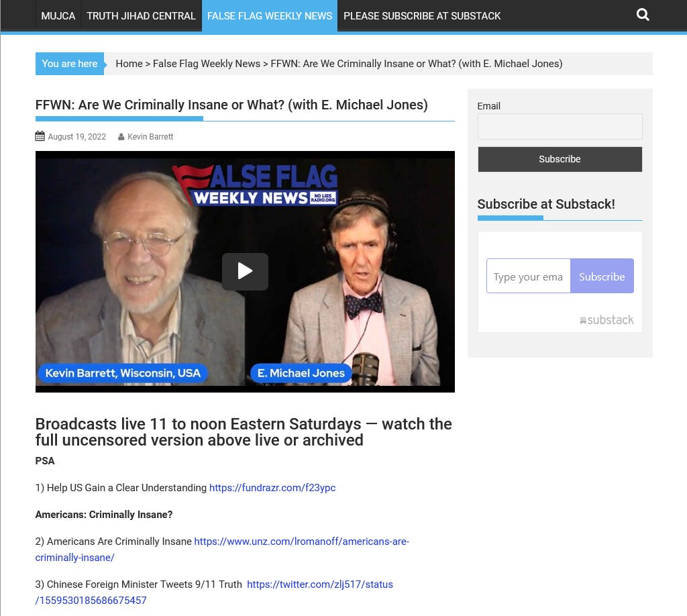Open the Twitter zlj517 status link
Viewport: 687px width, 616px height.
(214, 593)
